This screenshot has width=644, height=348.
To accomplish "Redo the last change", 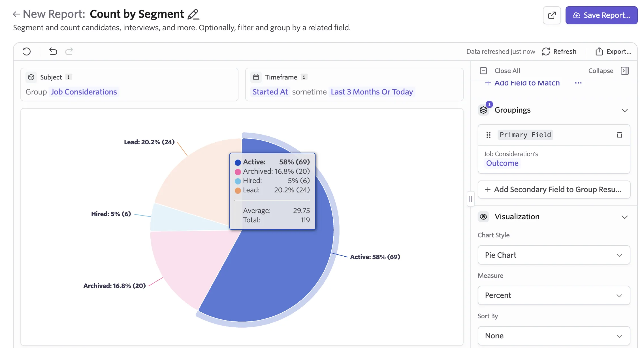I will tap(69, 51).
